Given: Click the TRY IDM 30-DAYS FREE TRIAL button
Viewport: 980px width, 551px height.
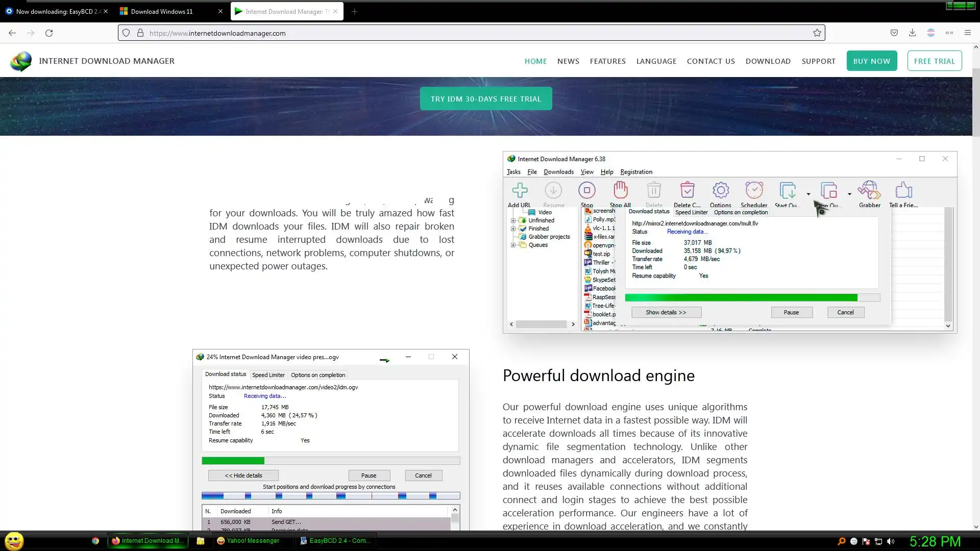Looking at the screenshot, I should click(485, 99).
